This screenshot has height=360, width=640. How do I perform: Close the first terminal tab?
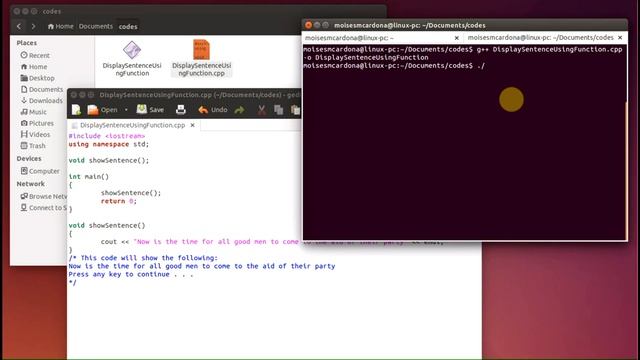tap(457, 38)
